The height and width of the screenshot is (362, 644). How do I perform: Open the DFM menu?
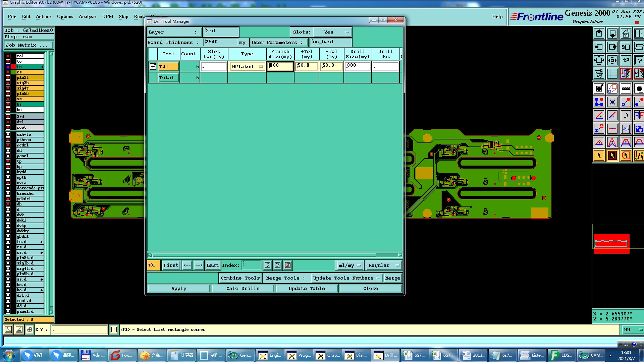107,16
